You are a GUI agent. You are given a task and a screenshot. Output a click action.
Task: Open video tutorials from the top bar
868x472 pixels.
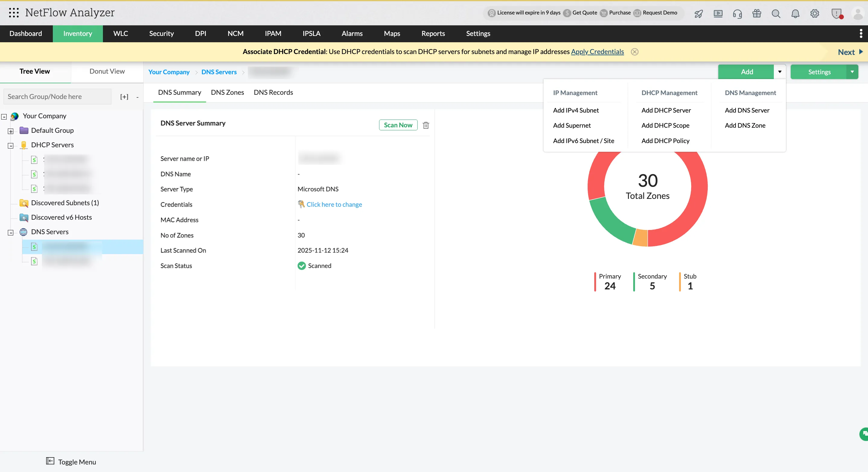click(x=718, y=14)
